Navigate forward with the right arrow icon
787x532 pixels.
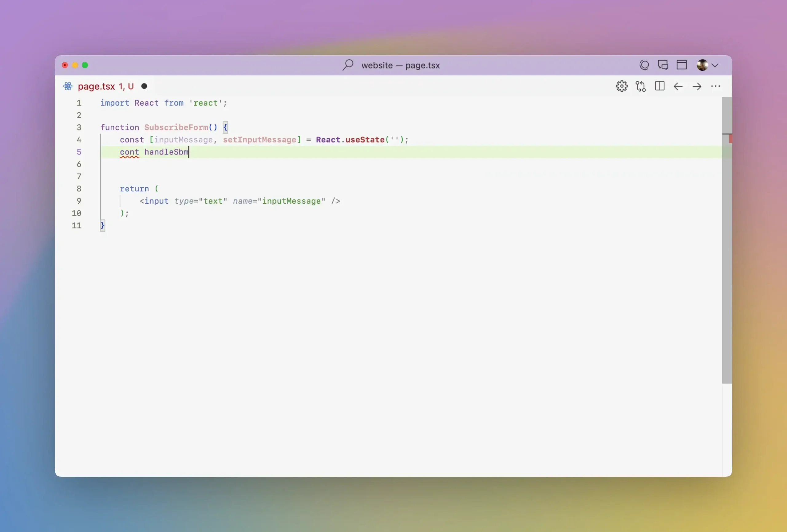[697, 86]
